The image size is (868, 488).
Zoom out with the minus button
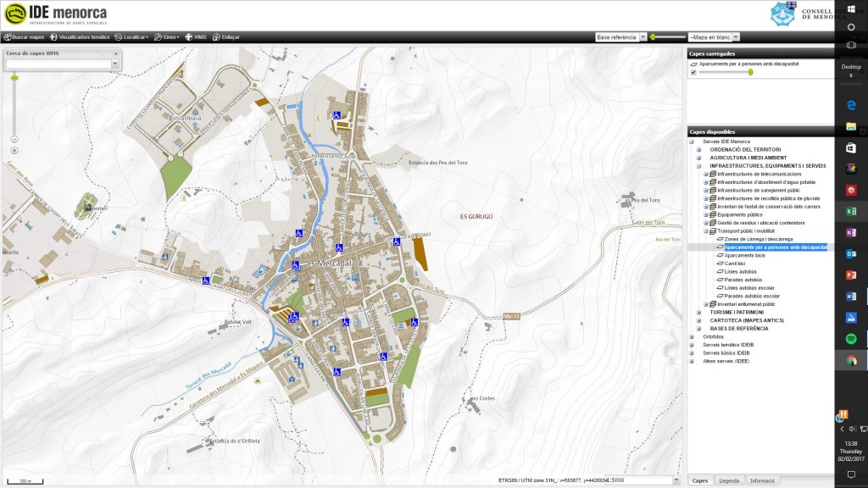pyautogui.click(x=14, y=140)
